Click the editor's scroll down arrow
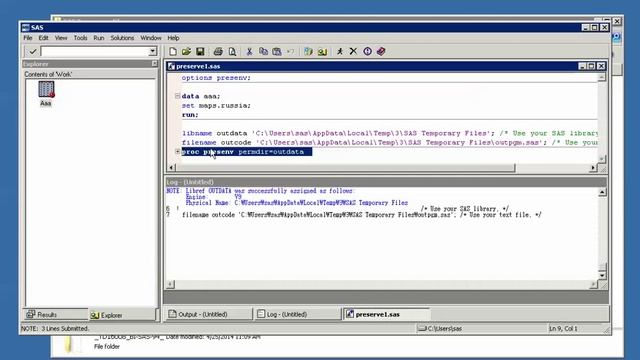640x360 pixels. point(602,158)
